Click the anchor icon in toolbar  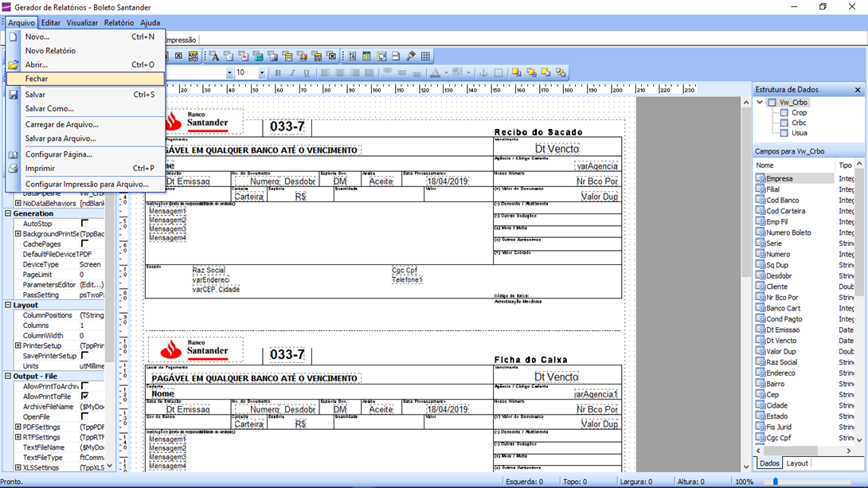pos(483,73)
